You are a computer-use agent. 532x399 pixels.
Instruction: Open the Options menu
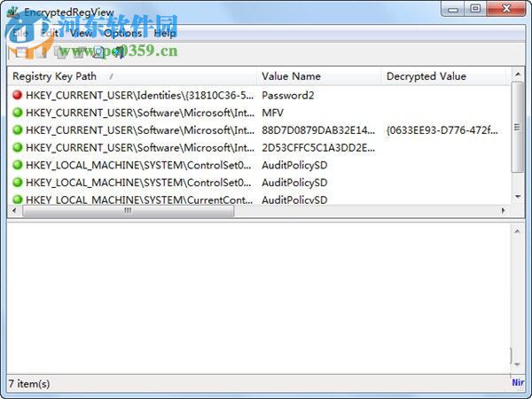click(x=123, y=34)
